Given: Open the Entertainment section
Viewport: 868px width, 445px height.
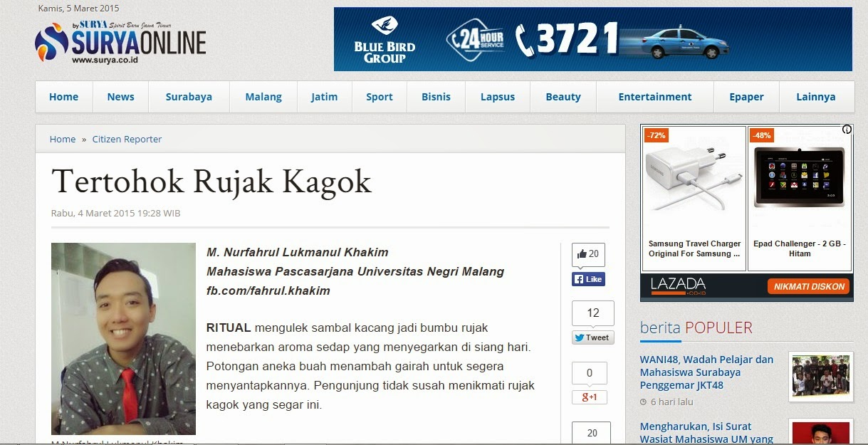Looking at the screenshot, I should click(655, 97).
